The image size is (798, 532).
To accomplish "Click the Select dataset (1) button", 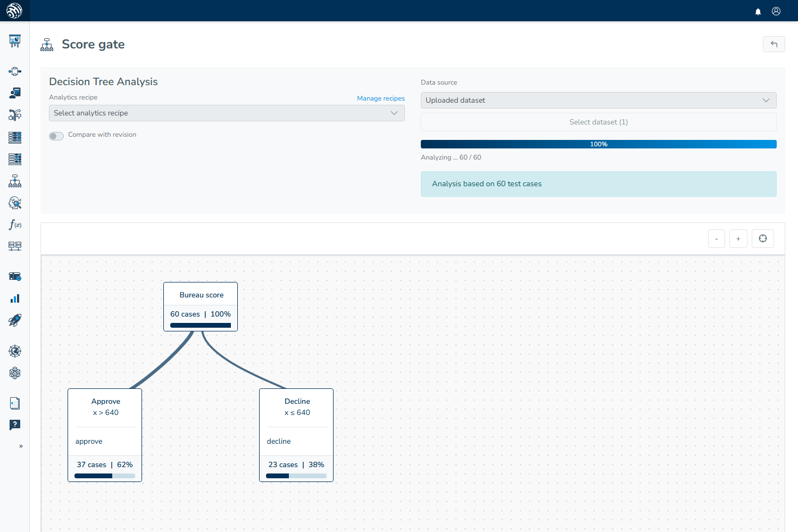I will [x=598, y=122].
